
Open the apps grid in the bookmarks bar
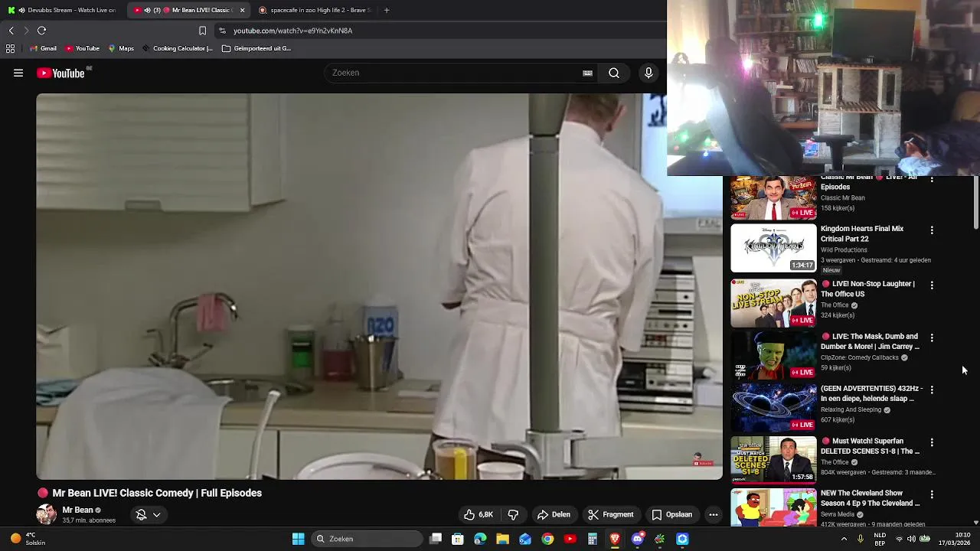tap(10, 48)
